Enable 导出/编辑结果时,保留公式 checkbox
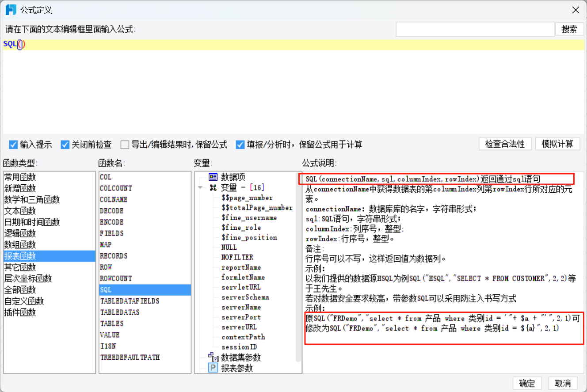 (125, 145)
